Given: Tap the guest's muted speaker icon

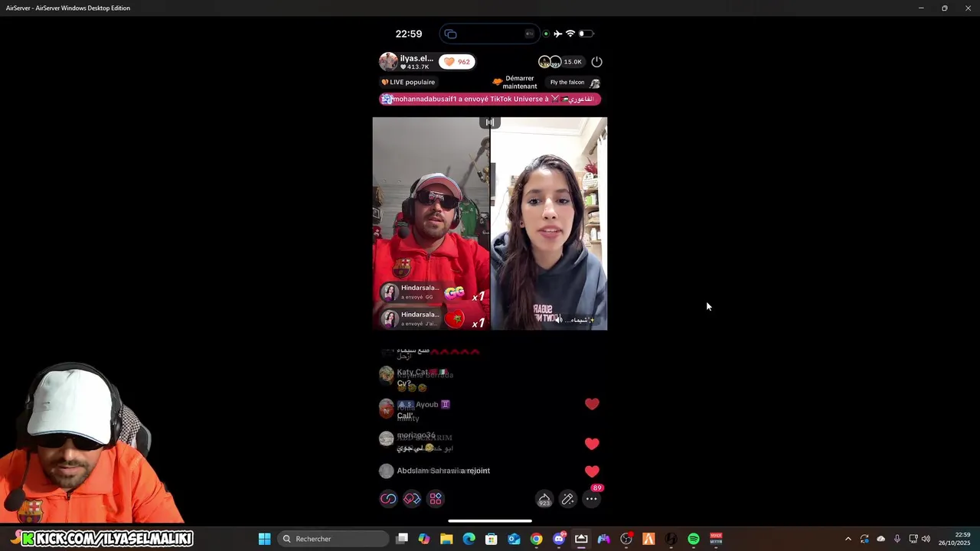Looking at the screenshot, I should pos(559,320).
